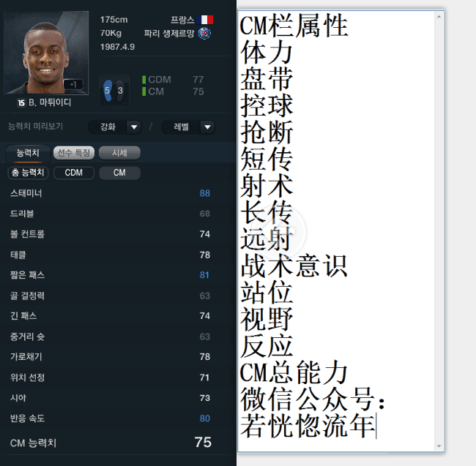Switch to the 시세 tab

click(119, 153)
